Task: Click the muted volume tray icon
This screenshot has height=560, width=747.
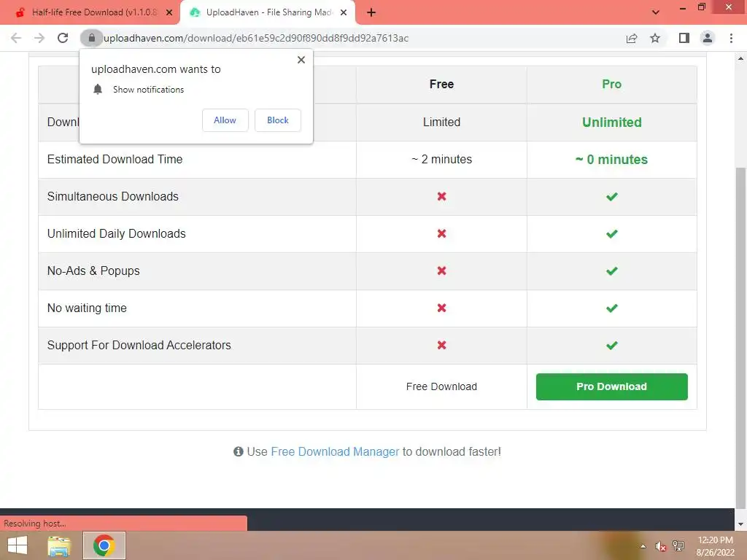Action: point(659,546)
